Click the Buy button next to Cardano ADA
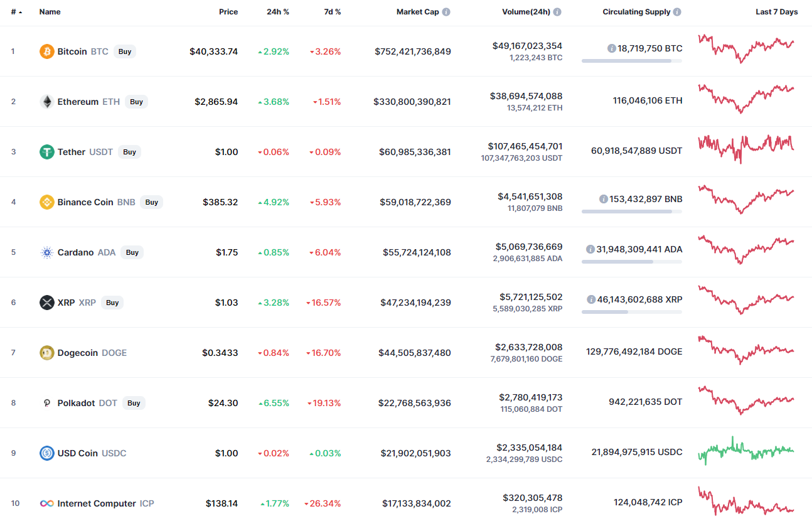 [132, 252]
